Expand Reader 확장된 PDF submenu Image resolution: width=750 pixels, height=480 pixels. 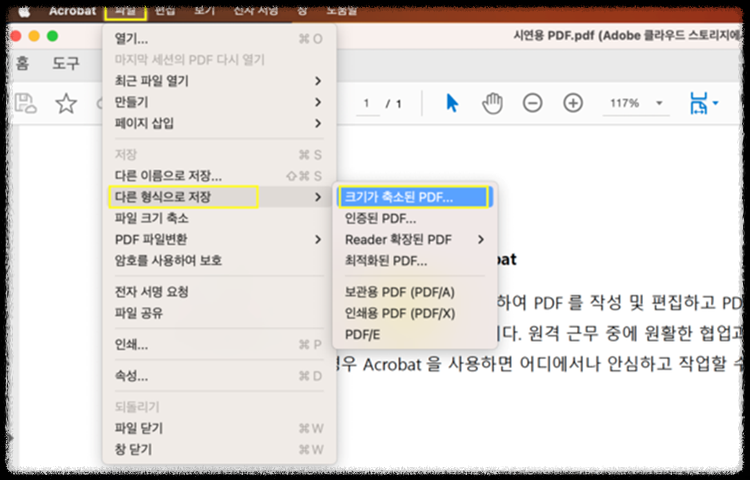415,240
